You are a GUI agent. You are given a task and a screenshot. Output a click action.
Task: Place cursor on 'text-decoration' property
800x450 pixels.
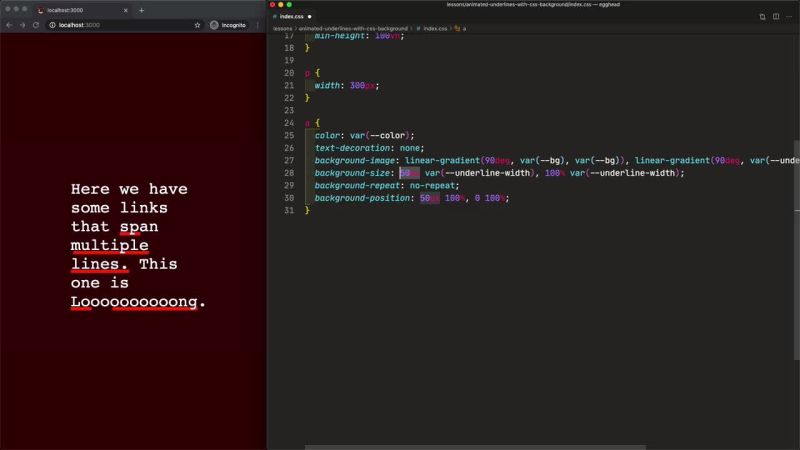352,148
